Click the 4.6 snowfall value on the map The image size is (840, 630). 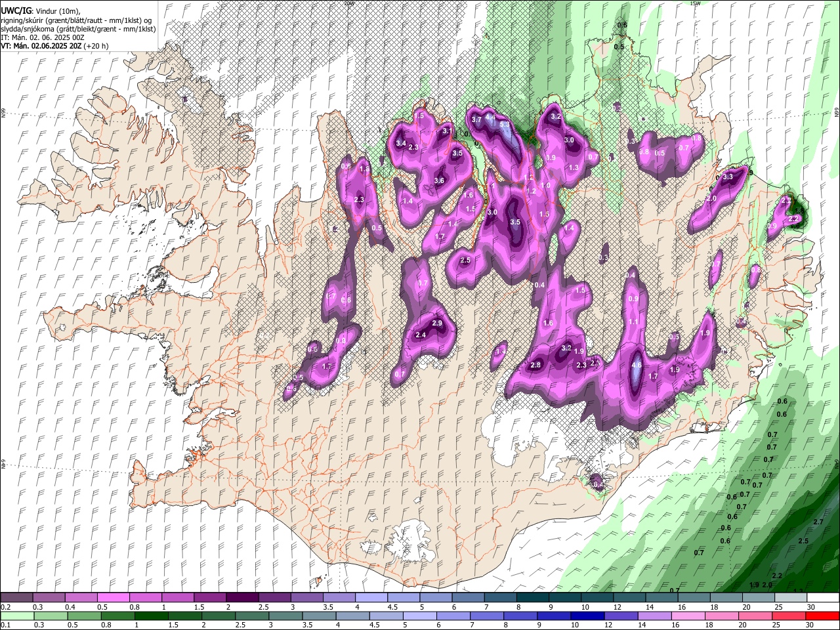coord(636,366)
